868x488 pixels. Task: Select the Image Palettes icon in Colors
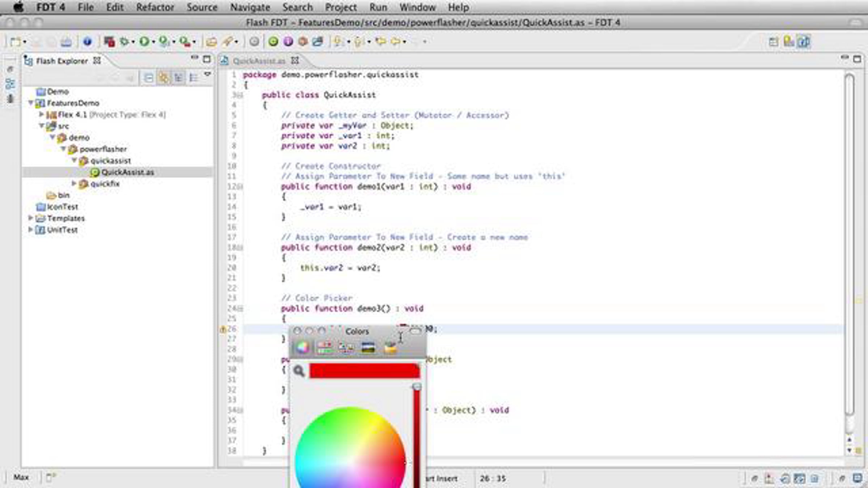tap(368, 347)
